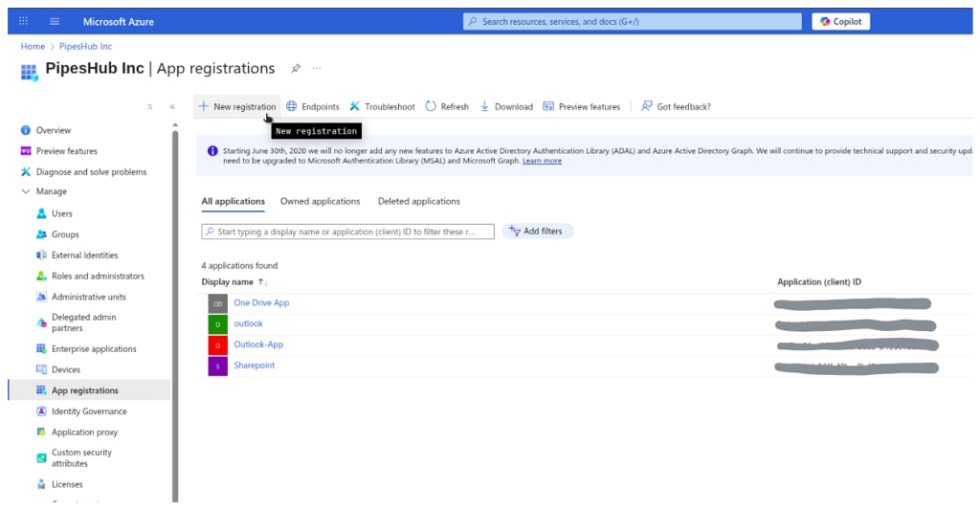Collapse the sidebar using the double chevron
This screenshot has height=510, width=980.
172,107
